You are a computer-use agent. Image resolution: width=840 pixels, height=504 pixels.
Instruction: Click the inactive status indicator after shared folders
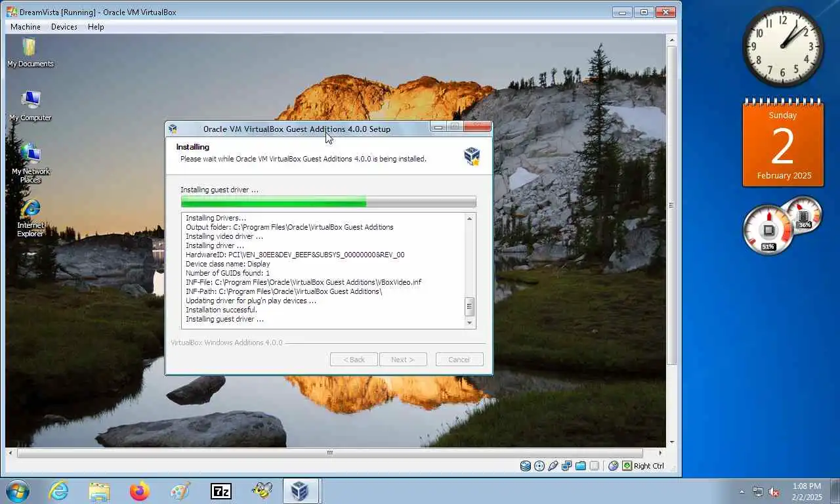click(595, 466)
